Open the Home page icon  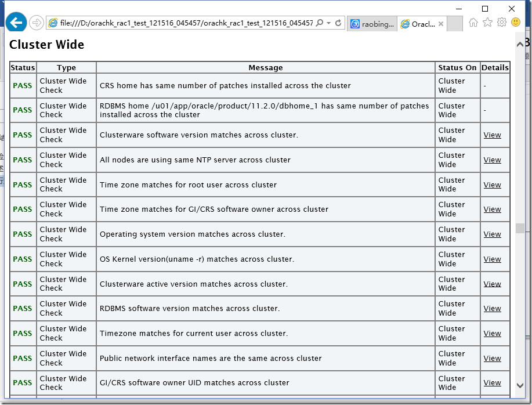click(473, 23)
